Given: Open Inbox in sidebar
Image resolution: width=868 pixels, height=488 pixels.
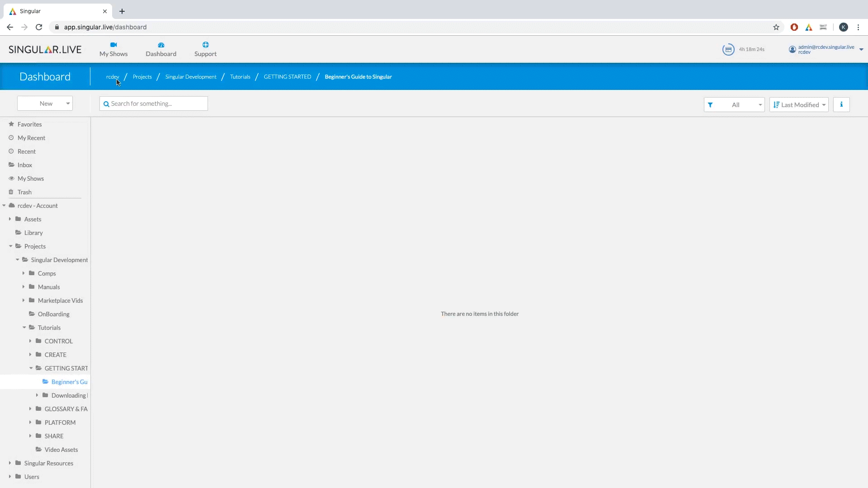Looking at the screenshot, I should pos(24,165).
